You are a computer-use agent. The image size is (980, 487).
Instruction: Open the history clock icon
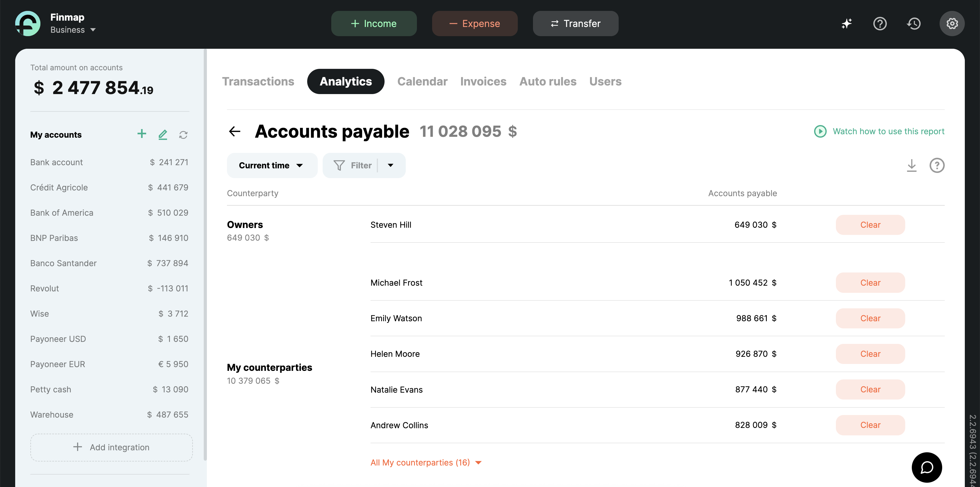point(914,24)
